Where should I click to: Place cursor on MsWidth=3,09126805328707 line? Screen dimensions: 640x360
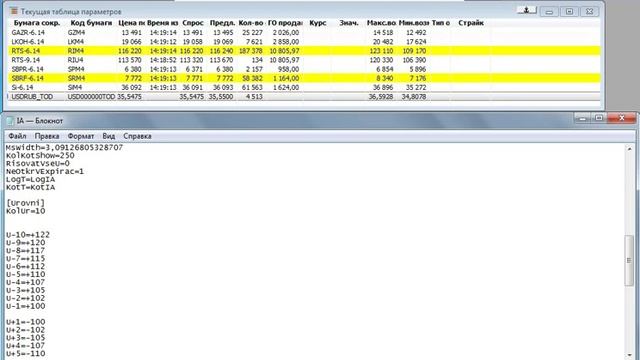click(64, 147)
